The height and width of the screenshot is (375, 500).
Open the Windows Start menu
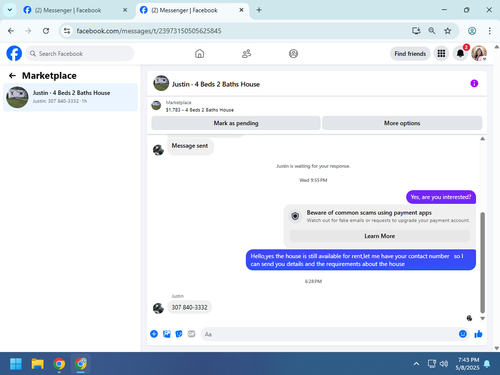point(16,364)
